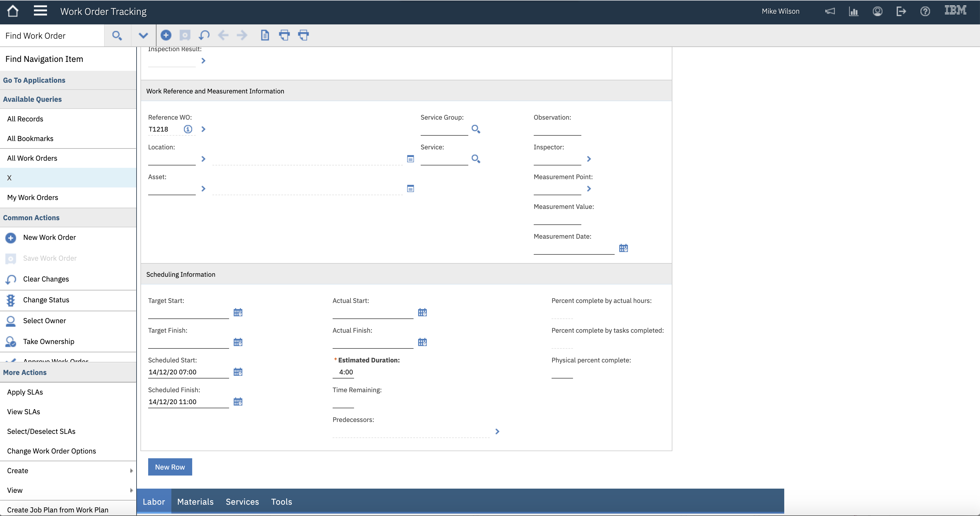Click the Estimated Duration input field
Viewport: 980px width, 516px height.
pos(344,372)
